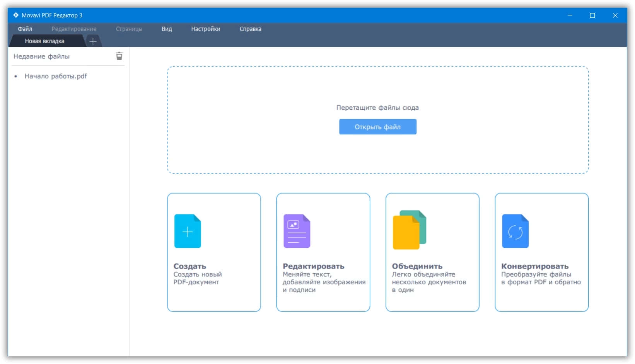Click the plus icon to add a new tab
This screenshot has width=635, height=364.
[x=93, y=41]
